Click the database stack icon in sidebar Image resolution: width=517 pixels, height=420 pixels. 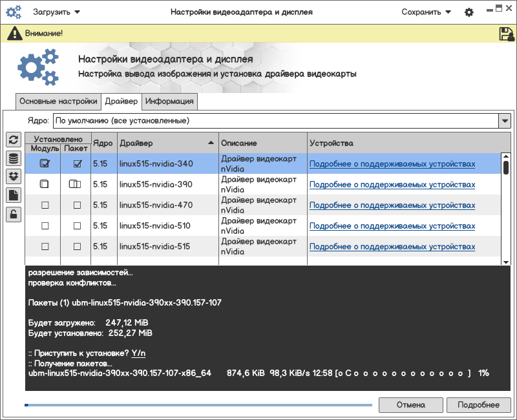tap(13, 158)
